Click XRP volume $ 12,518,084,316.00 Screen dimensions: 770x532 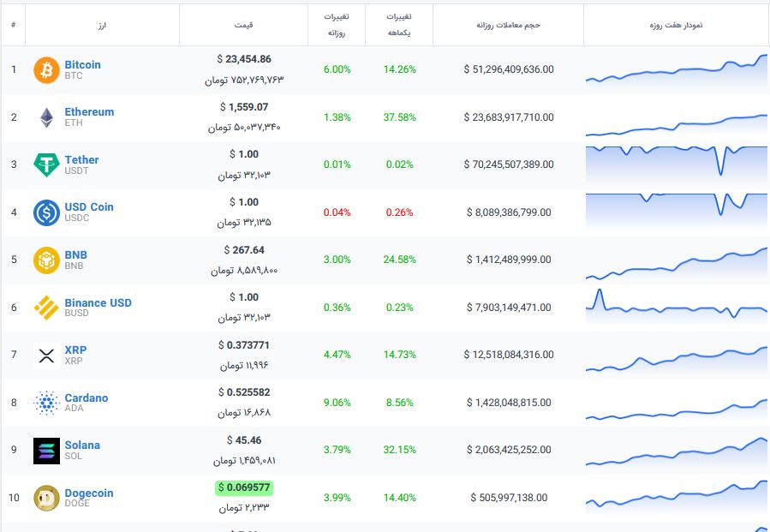(x=509, y=354)
